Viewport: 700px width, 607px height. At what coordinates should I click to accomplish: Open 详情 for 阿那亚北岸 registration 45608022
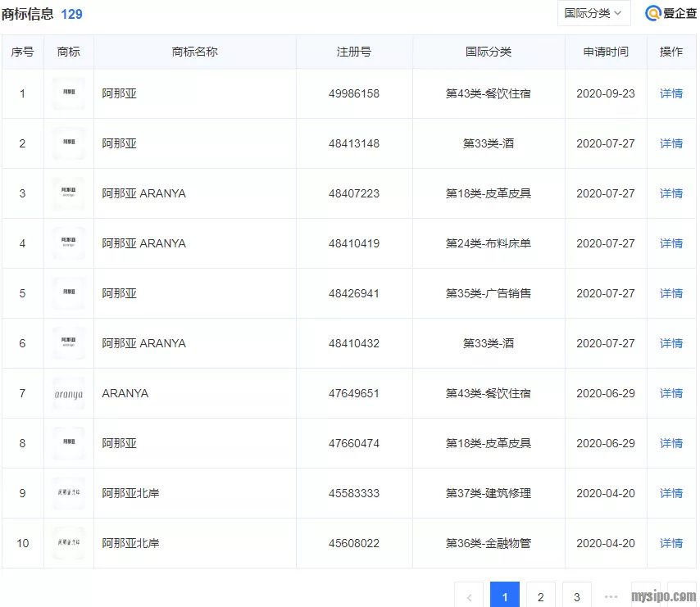[x=670, y=543]
